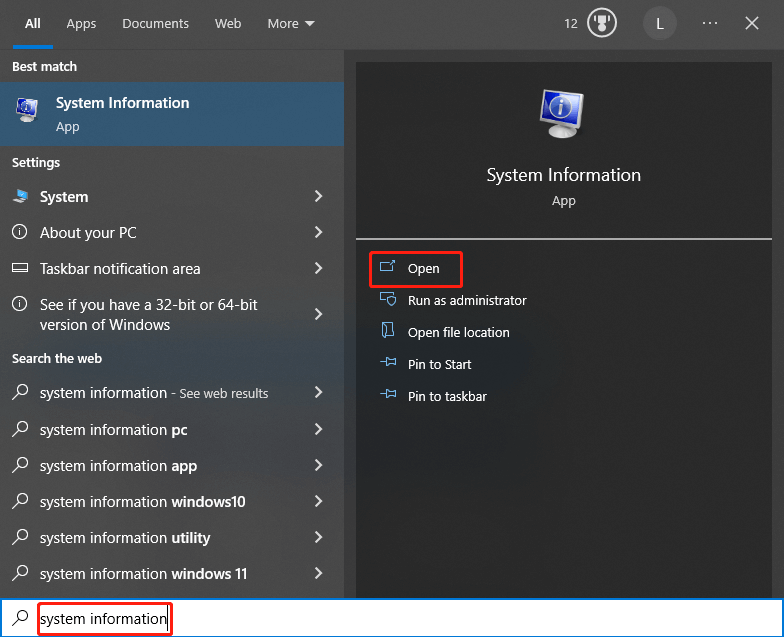Image resolution: width=784 pixels, height=637 pixels.
Task: Click the System Information app icon in best match
Action: pos(27,110)
